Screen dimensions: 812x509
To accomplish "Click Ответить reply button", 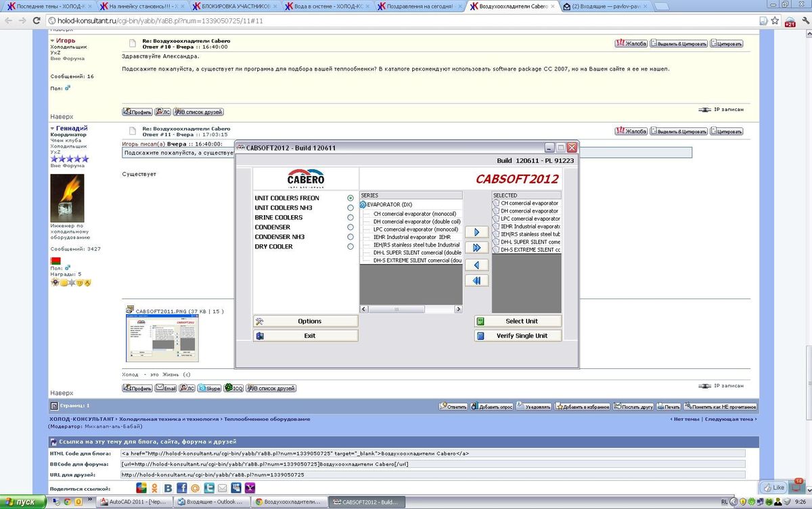I will click(x=453, y=407).
